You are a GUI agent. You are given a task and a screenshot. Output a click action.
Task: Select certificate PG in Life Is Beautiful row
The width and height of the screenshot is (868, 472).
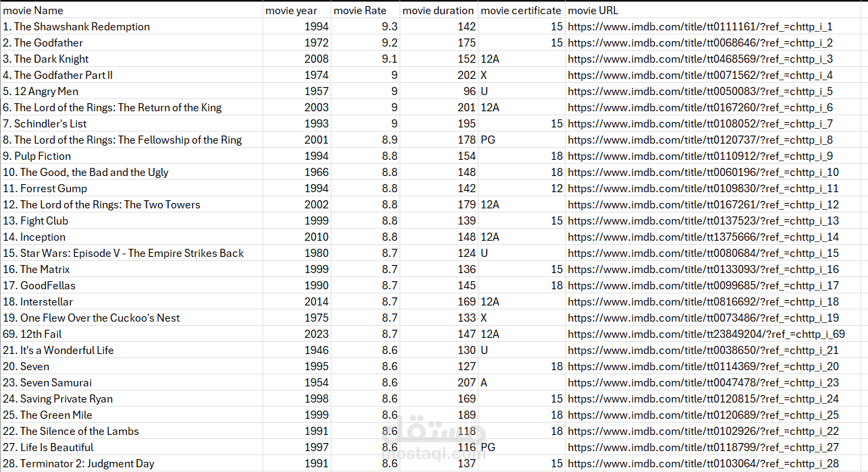[522, 447]
